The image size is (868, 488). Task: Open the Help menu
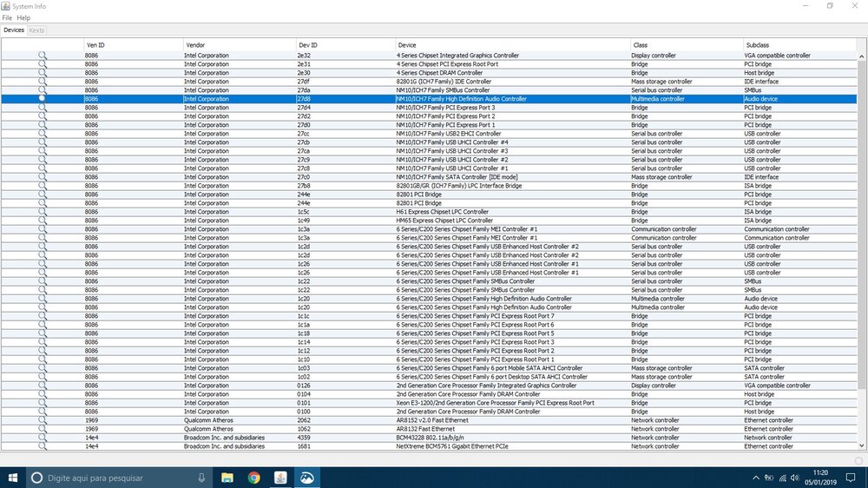click(23, 17)
